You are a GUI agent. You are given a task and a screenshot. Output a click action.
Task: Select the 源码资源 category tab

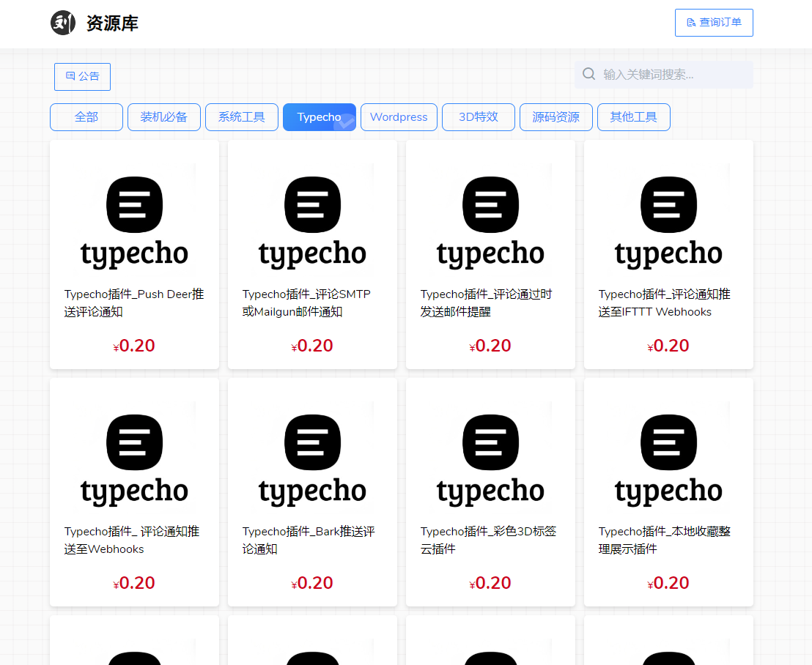tap(556, 117)
